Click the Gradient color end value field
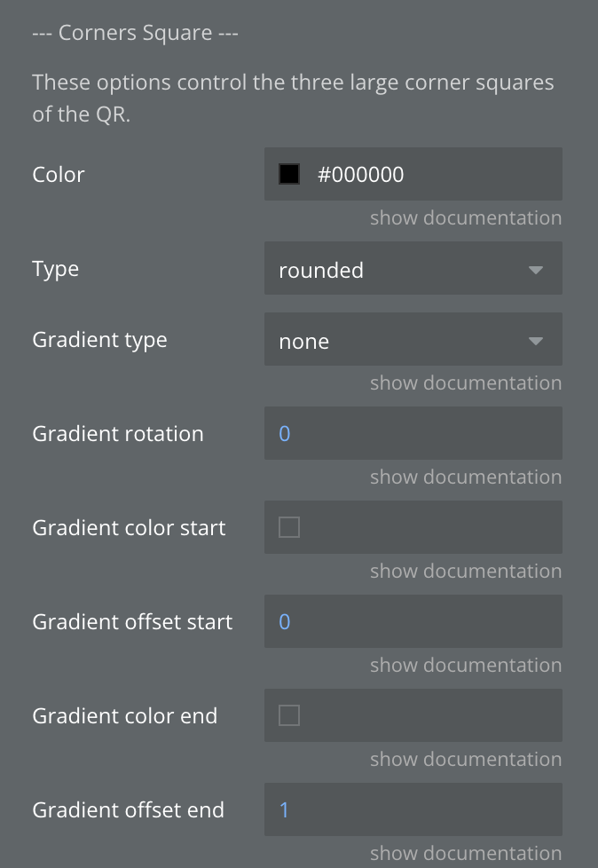The image size is (598, 868). [426, 716]
